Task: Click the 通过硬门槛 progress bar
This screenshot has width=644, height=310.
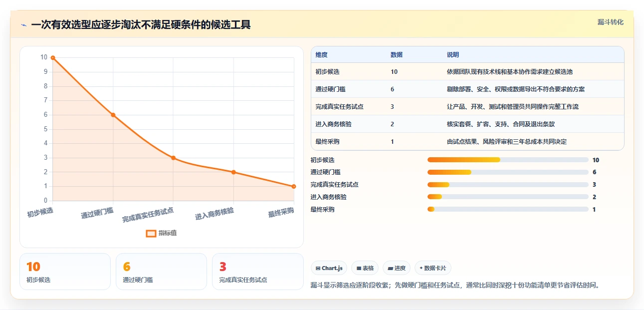Action: click(508, 172)
